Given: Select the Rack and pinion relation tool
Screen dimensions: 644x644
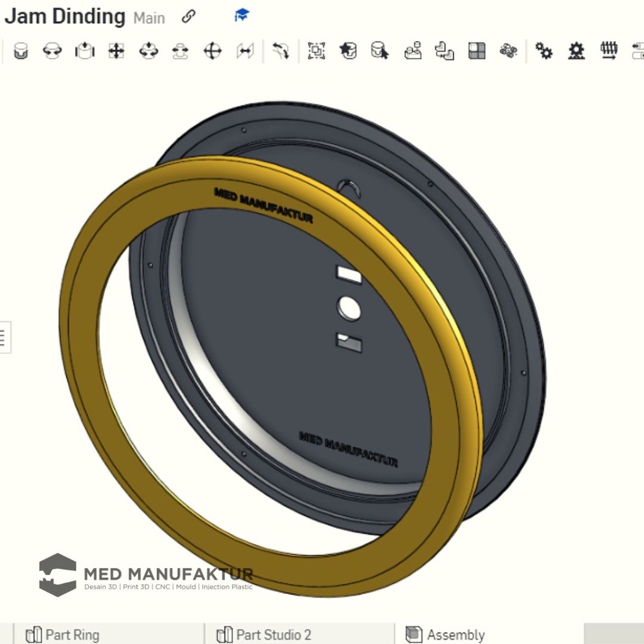Looking at the screenshot, I should click(576, 52).
